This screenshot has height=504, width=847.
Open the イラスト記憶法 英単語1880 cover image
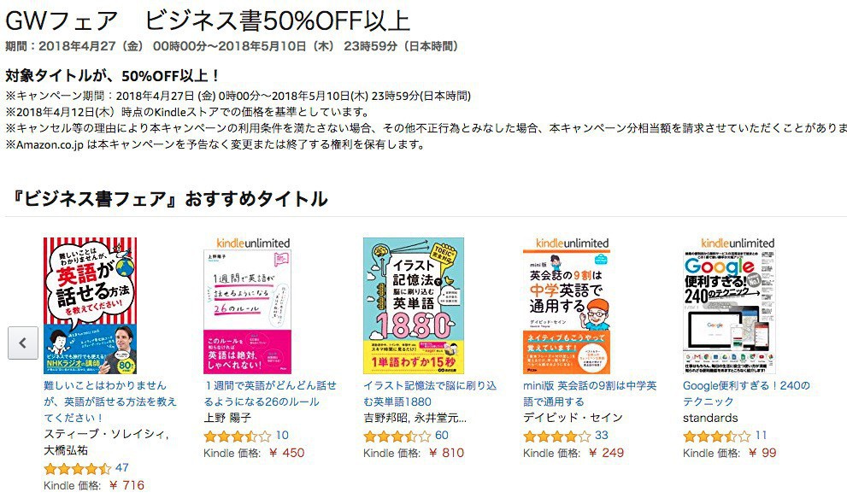tap(413, 306)
